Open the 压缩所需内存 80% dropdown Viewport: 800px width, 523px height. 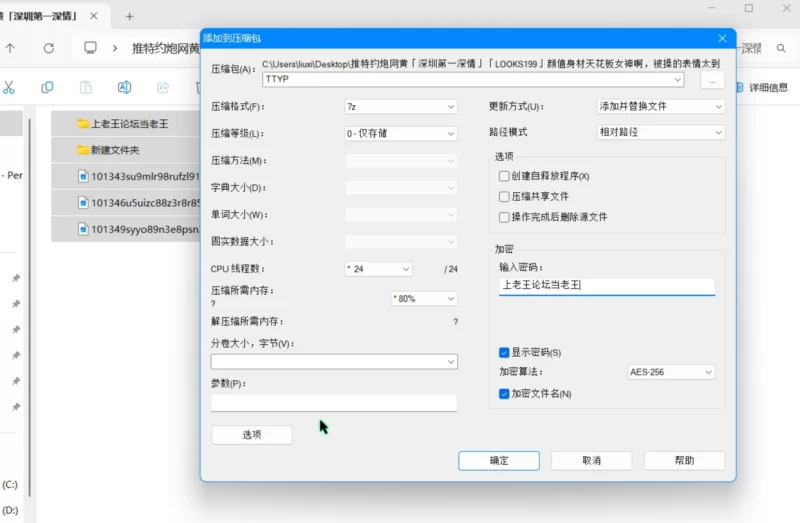(x=424, y=298)
